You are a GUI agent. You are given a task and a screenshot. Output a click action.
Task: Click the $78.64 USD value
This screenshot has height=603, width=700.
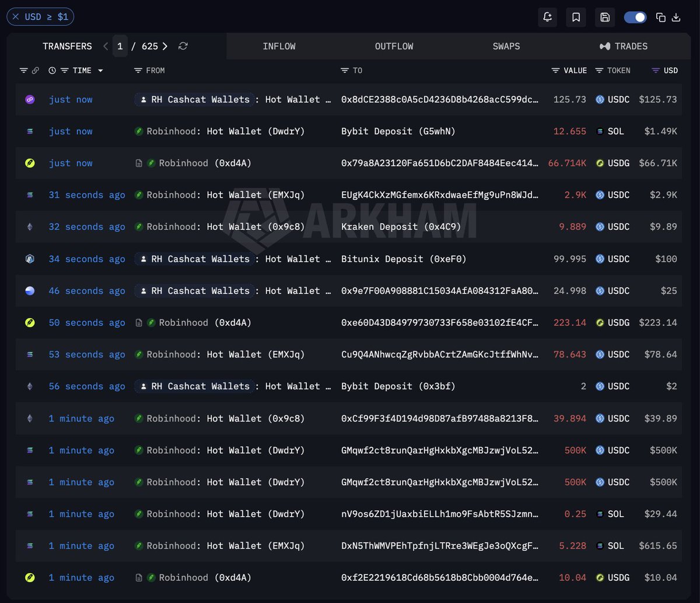pos(660,355)
